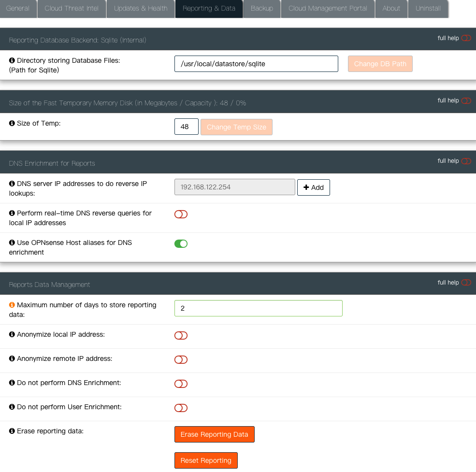476x472 pixels.
Task: Click info icon for DNS server IP addresses
Action: pyautogui.click(x=12, y=184)
